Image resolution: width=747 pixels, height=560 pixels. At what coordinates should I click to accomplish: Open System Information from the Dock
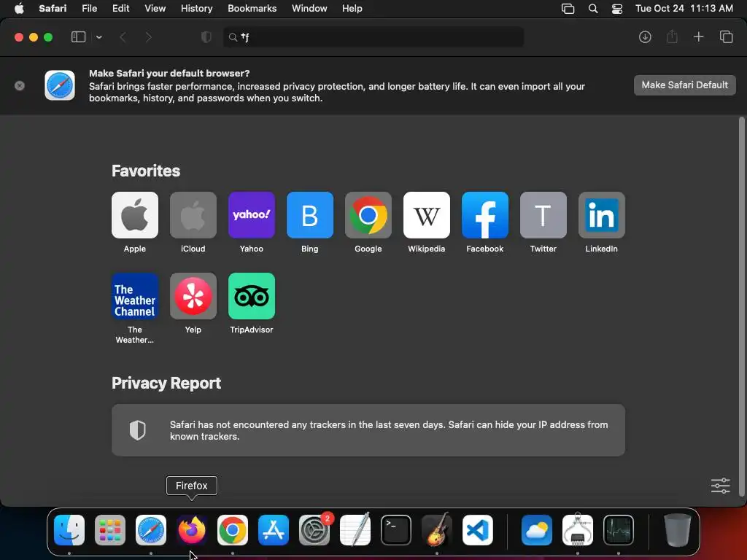pyautogui.click(x=578, y=529)
